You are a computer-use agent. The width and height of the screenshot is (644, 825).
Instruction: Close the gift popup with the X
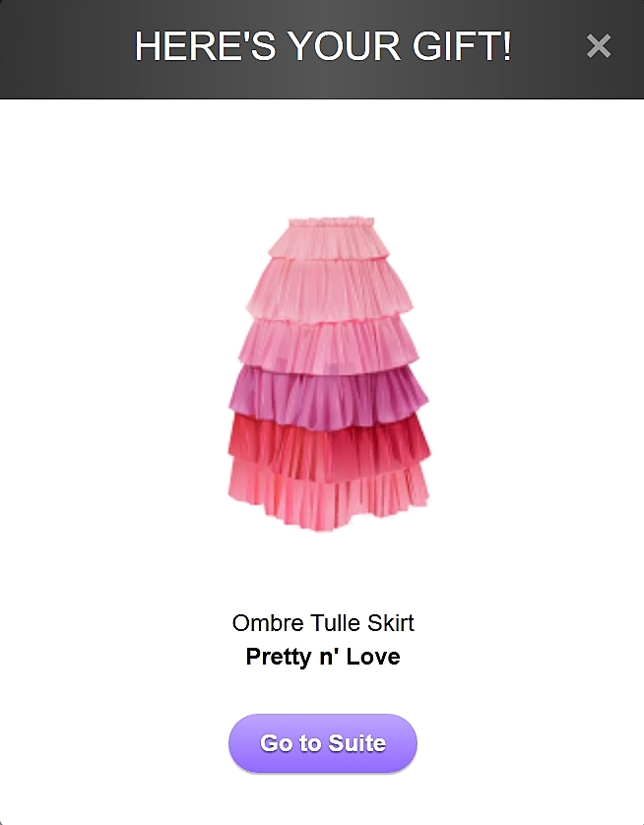pyautogui.click(x=599, y=45)
